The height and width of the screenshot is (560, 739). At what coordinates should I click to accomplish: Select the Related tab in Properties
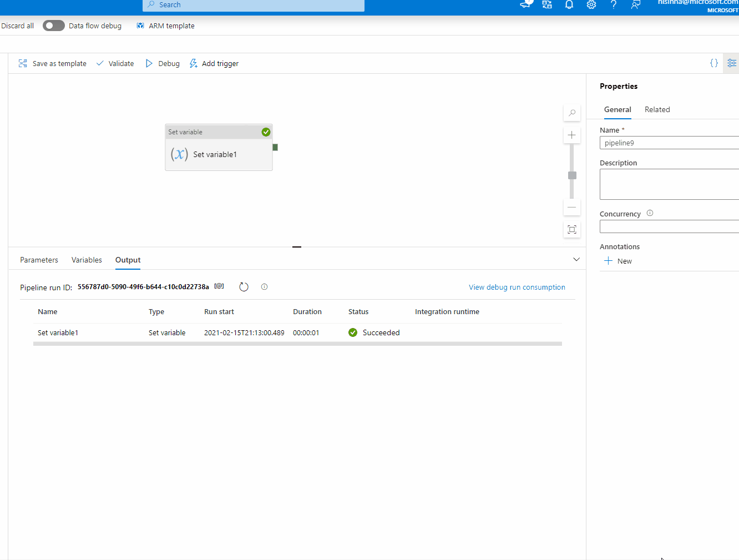click(x=657, y=110)
